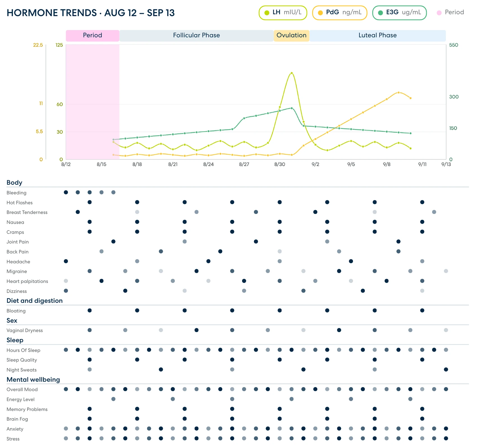
Task: Select the Bleeding row label
Action: [x=16, y=193]
